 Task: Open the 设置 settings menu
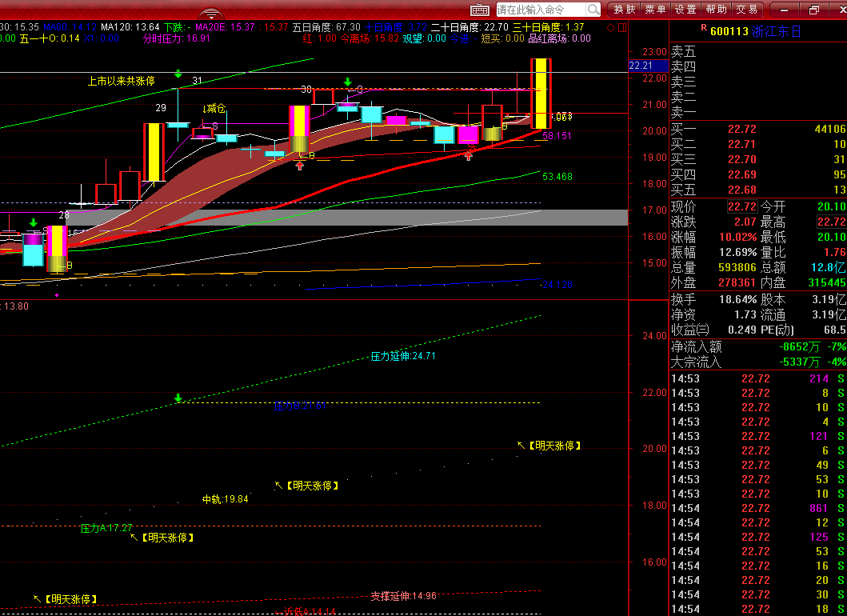(685, 10)
